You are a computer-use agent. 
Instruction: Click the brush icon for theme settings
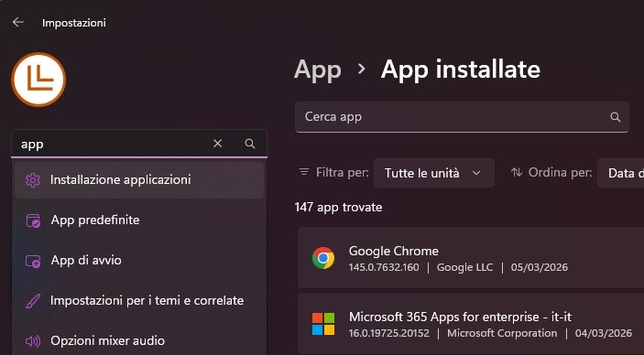click(x=33, y=301)
